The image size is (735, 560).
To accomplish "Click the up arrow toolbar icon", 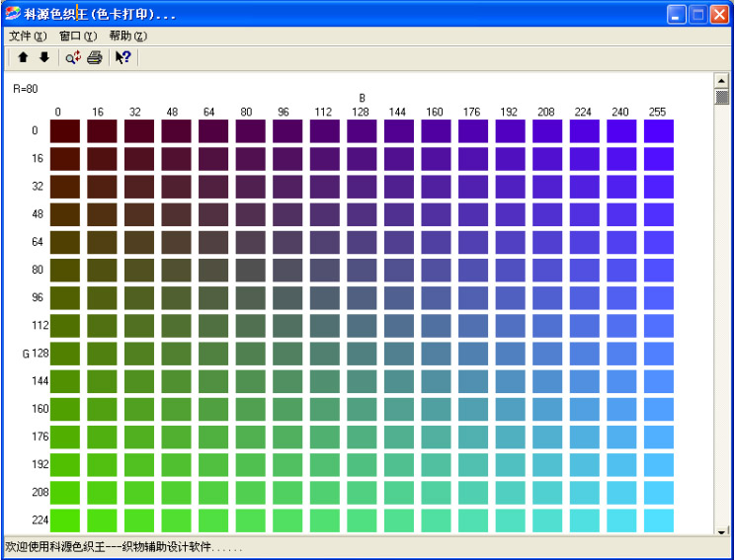I will tap(23, 57).
